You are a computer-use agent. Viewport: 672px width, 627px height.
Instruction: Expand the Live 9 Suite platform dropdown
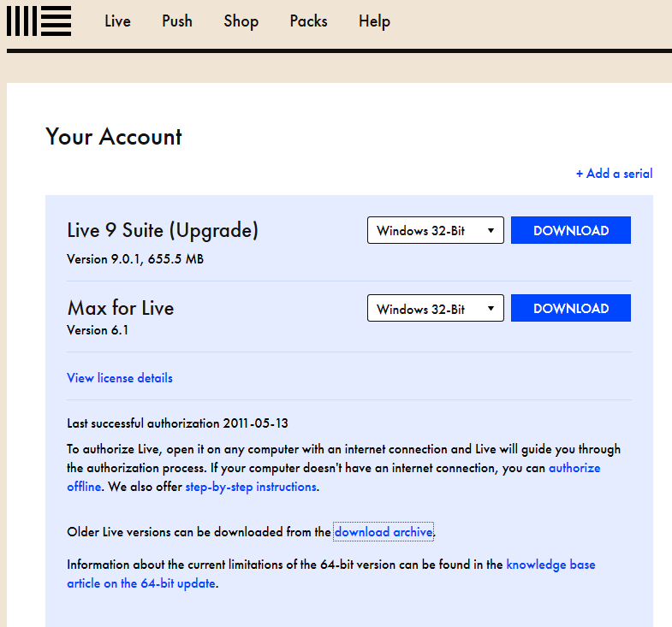tap(436, 230)
